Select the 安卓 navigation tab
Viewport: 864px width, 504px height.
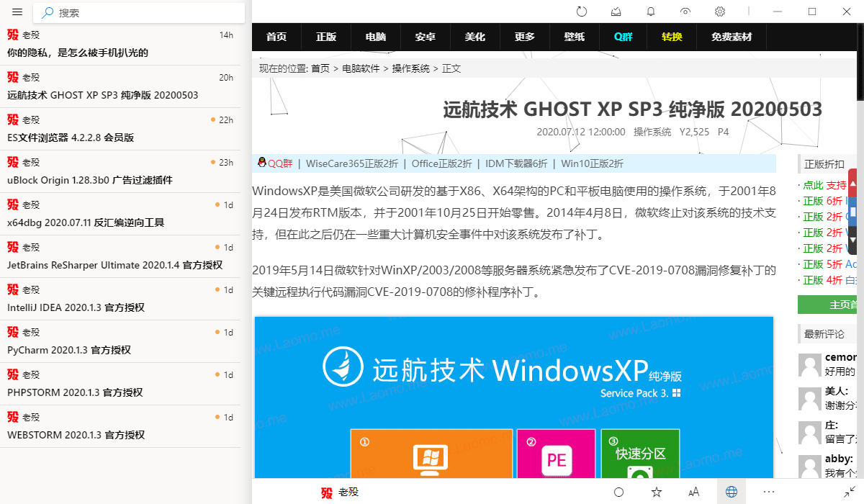[x=426, y=37]
